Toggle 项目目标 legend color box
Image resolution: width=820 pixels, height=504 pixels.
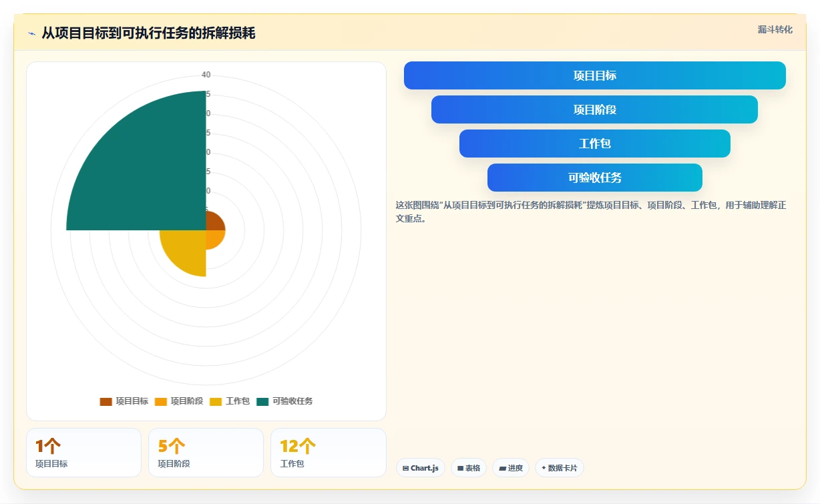click(x=106, y=401)
